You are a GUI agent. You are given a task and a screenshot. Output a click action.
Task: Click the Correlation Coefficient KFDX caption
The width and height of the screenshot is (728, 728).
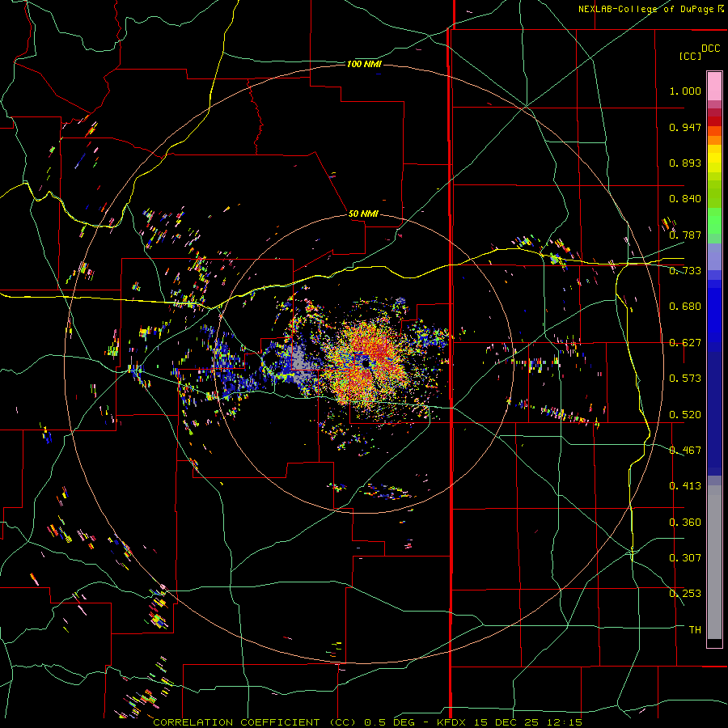pos(367,722)
